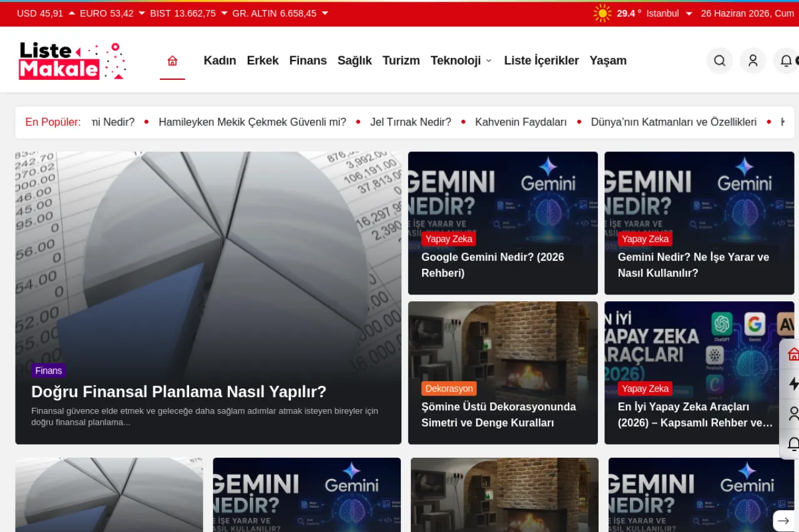This screenshot has height=532, width=799.
Task: Open the 'Kahvenin Faydaları' ticker link
Action: point(521,122)
